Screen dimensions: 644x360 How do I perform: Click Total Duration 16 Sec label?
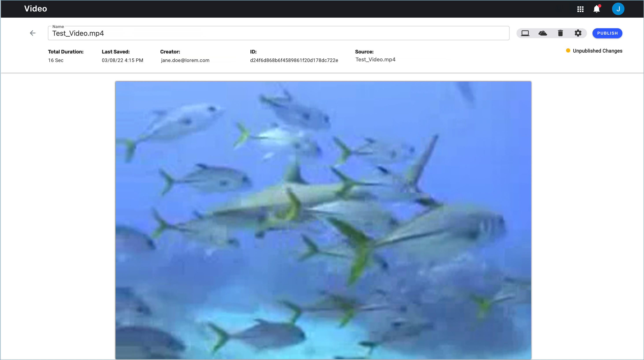pyautogui.click(x=65, y=56)
